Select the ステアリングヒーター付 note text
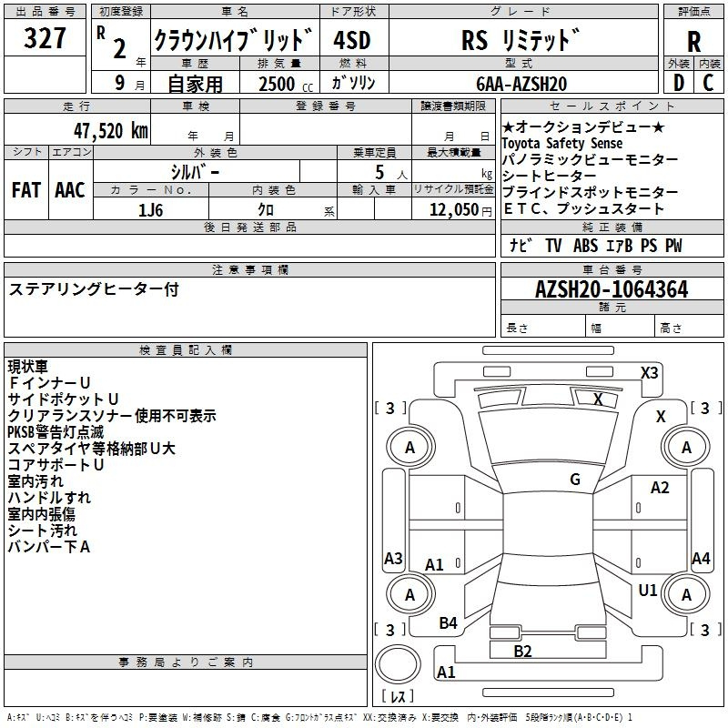The height and width of the screenshot is (728, 728). (x=94, y=289)
